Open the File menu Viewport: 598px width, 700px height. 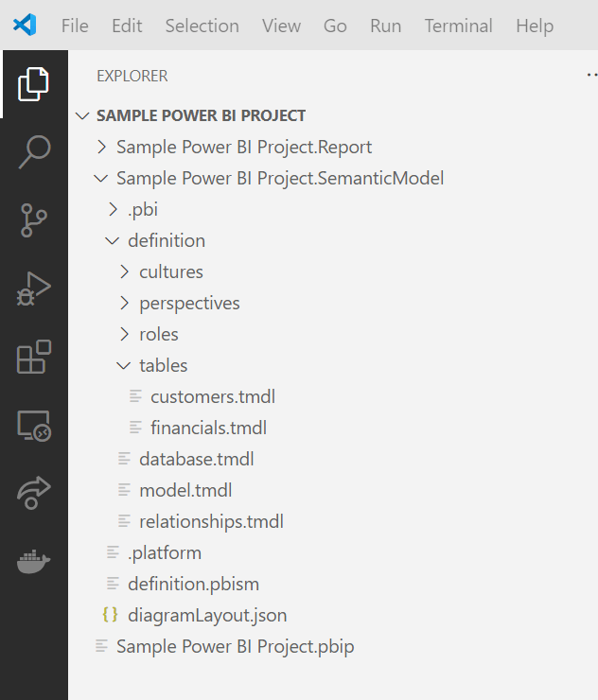[x=75, y=26]
